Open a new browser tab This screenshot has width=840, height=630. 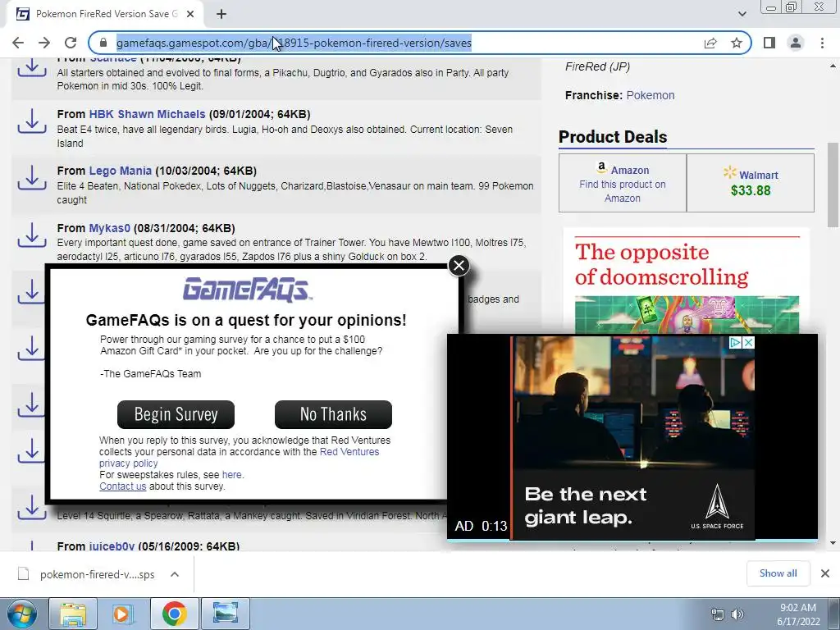pyautogui.click(x=221, y=15)
